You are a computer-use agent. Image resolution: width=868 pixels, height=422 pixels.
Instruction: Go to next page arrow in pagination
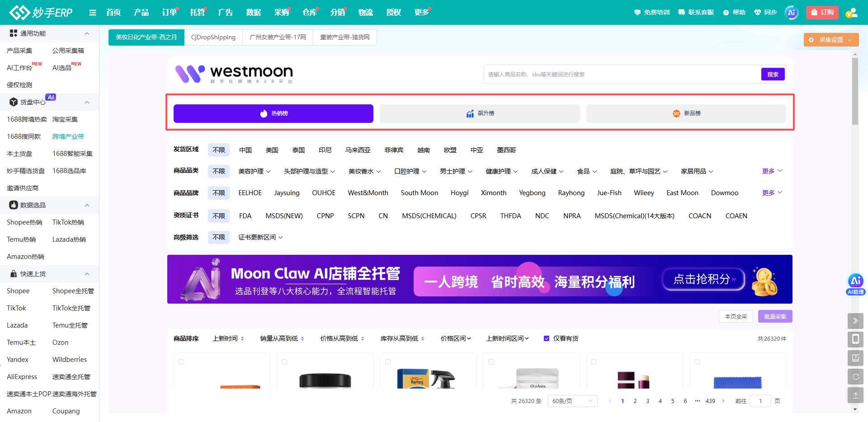723,401
